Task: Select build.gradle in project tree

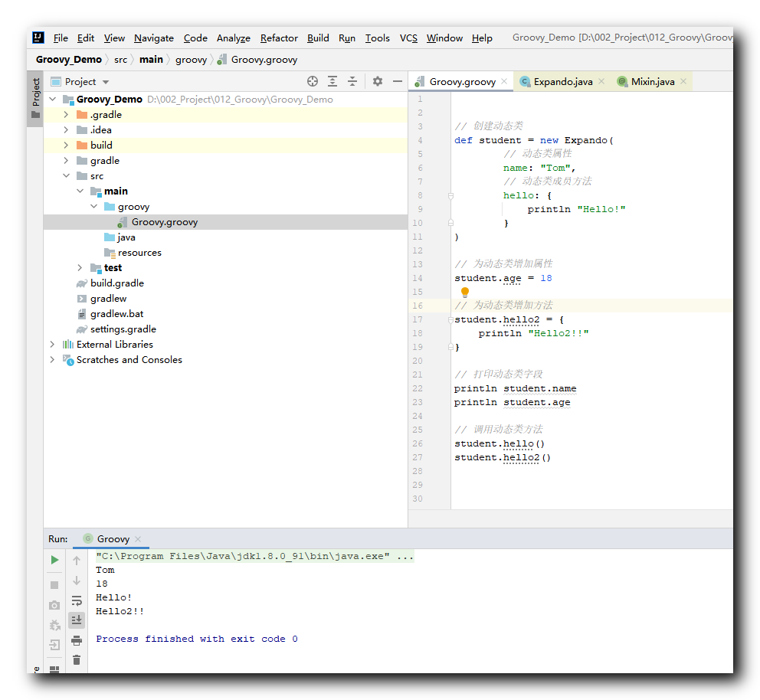Action: click(116, 283)
